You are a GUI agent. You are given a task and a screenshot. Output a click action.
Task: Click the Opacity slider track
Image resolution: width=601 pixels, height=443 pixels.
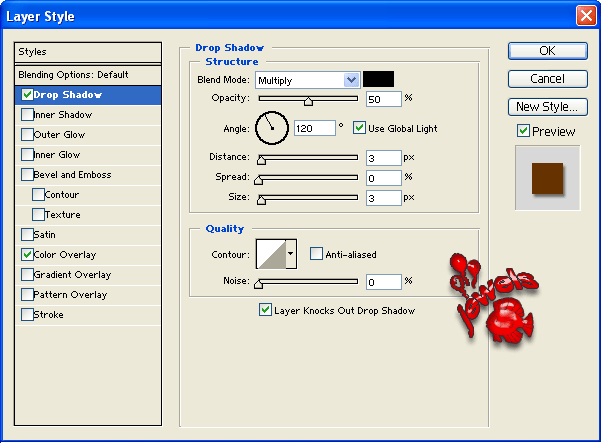point(308,99)
